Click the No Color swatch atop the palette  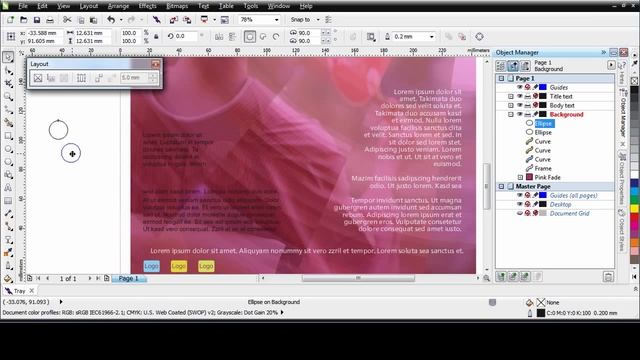tap(635, 81)
